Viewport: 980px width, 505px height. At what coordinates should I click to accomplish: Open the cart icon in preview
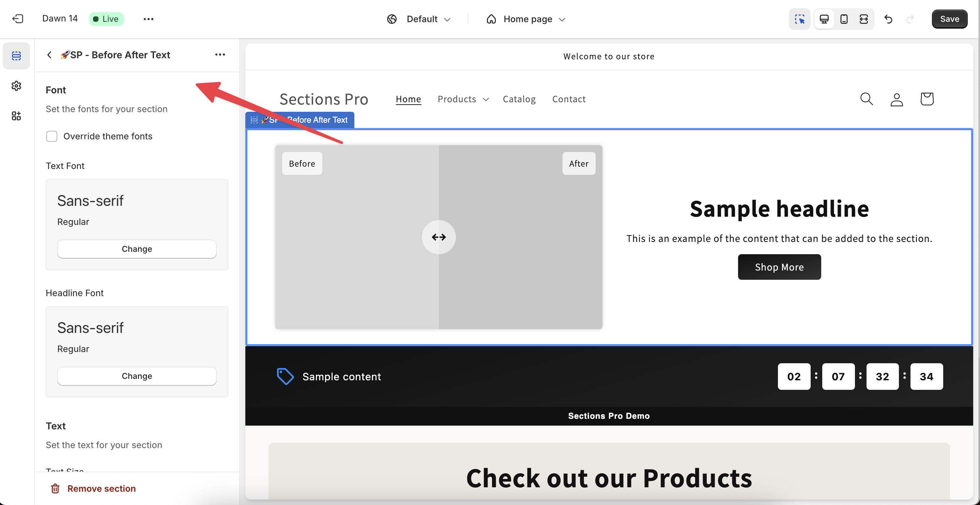[927, 99]
